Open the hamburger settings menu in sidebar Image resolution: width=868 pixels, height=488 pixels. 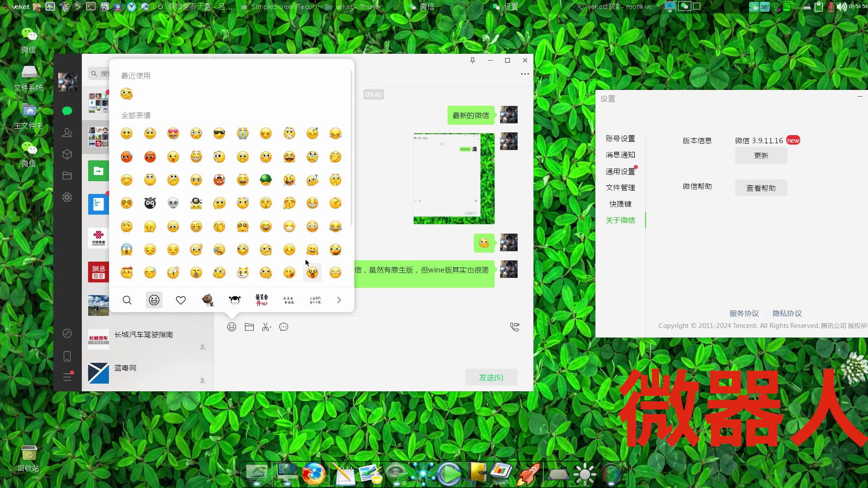(67, 377)
